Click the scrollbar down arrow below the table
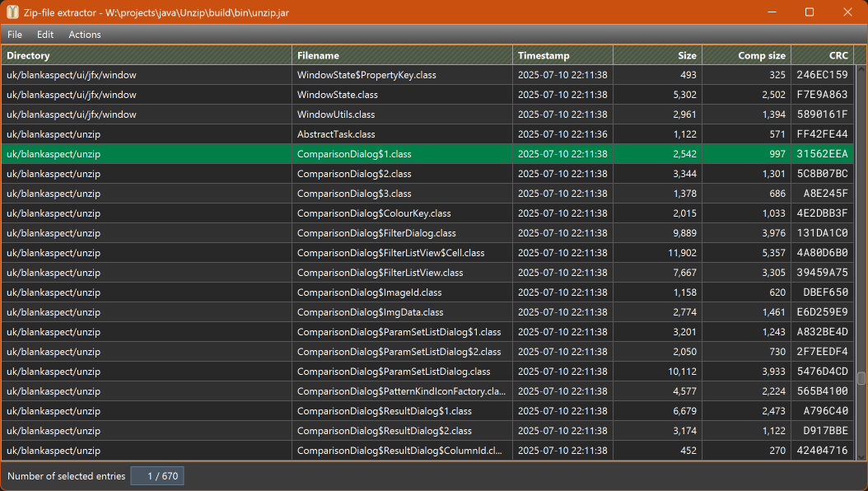The width and height of the screenshot is (868, 491). coord(861,456)
